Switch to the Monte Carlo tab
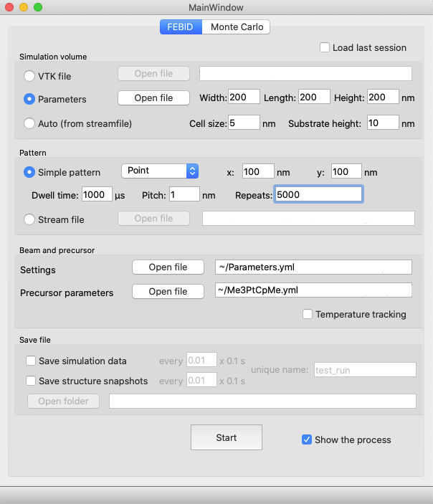 [237, 27]
